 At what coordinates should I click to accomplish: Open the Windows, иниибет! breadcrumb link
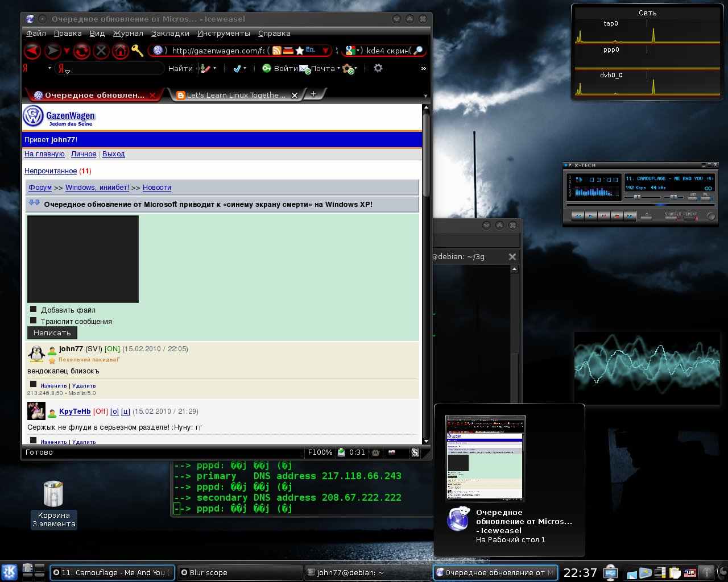coord(97,188)
